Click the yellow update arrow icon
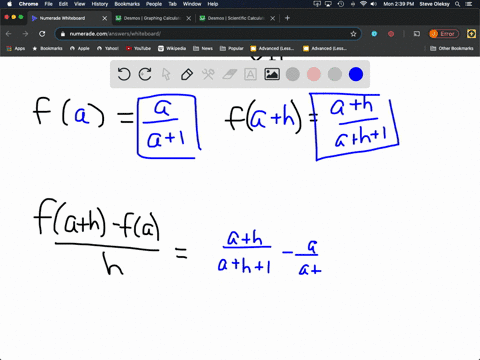The width and height of the screenshot is (480, 360). 471,34
